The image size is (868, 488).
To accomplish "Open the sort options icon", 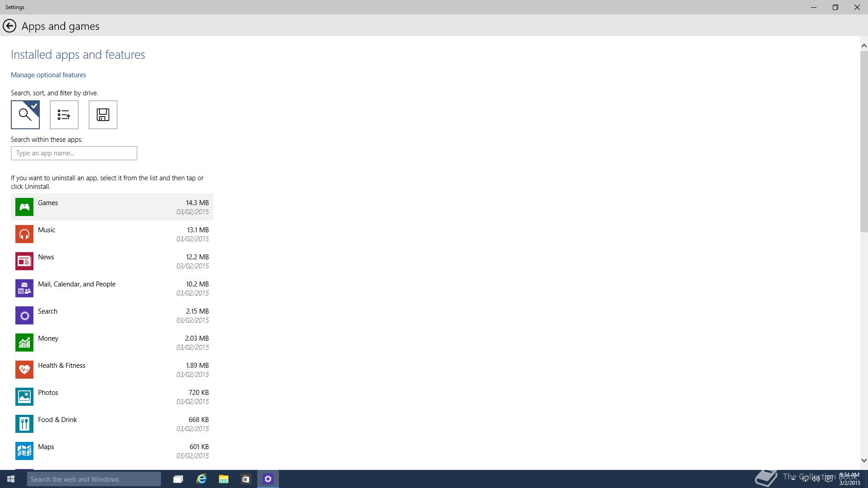I will click(x=64, y=115).
